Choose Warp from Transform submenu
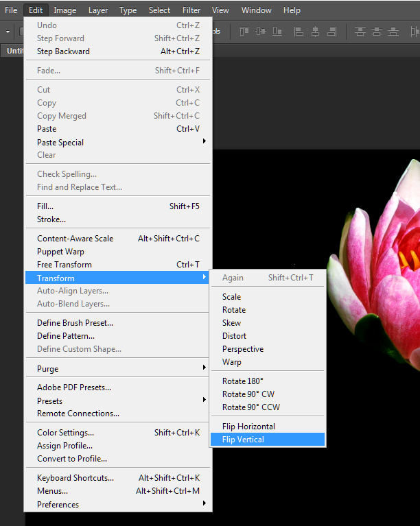The width and height of the screenshot is (420, 526). coord(268,362)
